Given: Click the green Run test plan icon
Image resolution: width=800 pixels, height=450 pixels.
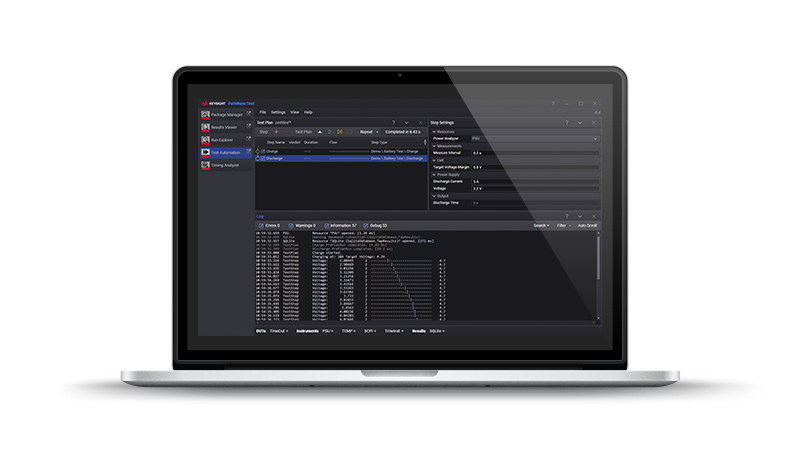Looking at the screenshot, I should [331, 131].
